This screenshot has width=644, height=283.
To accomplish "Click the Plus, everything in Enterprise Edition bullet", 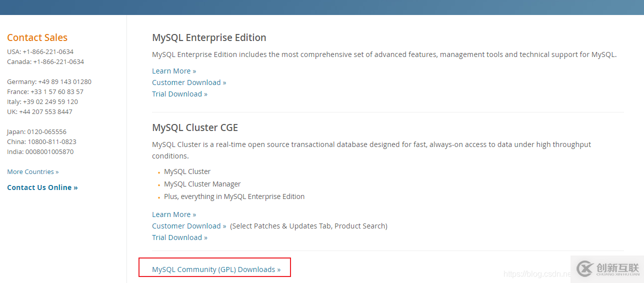I will coord(234,196).
